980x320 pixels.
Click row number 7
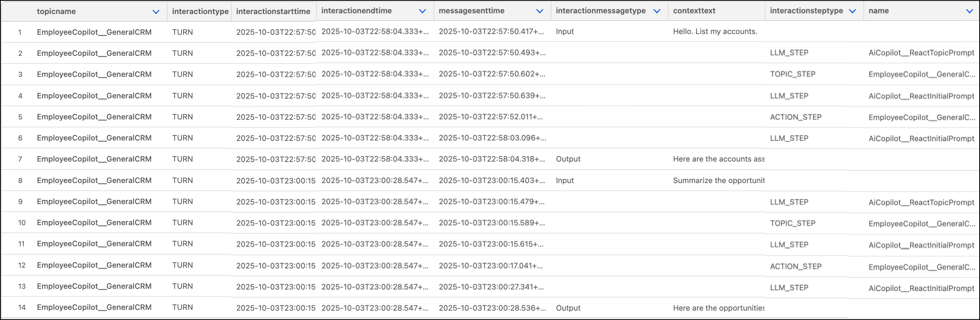pyautogui.click(x=20, y=159)
